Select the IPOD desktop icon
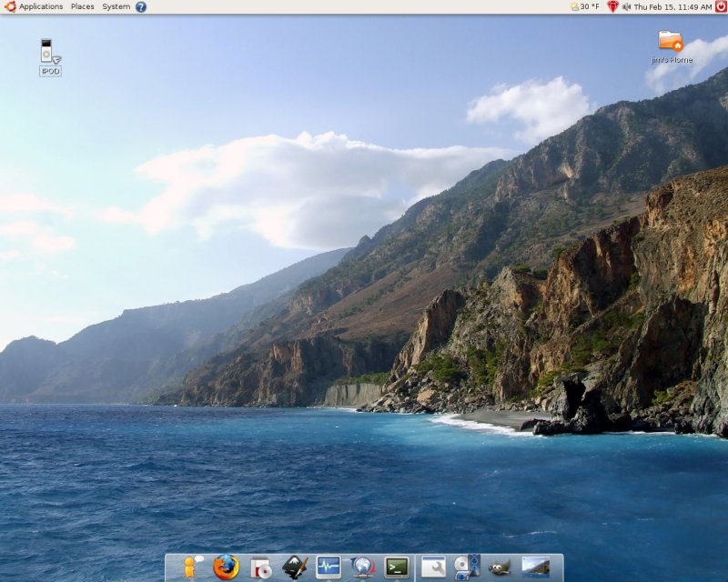 (50, 57)
